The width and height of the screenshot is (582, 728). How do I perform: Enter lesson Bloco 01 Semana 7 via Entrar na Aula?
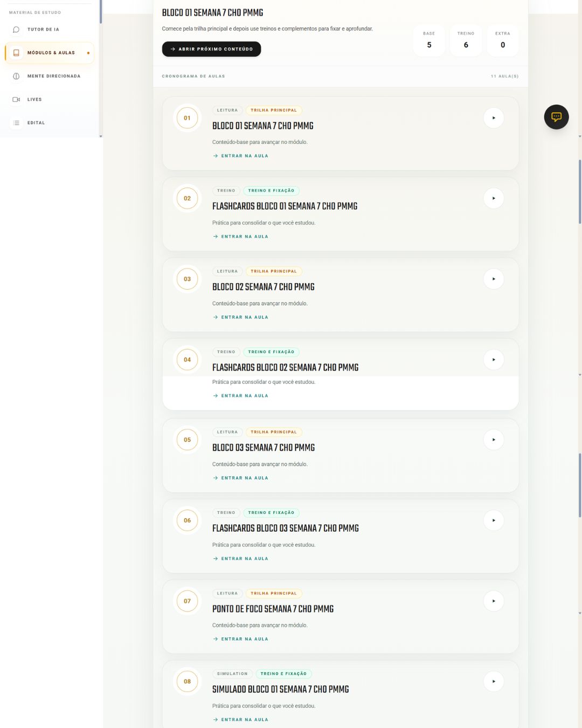(240, 156)
